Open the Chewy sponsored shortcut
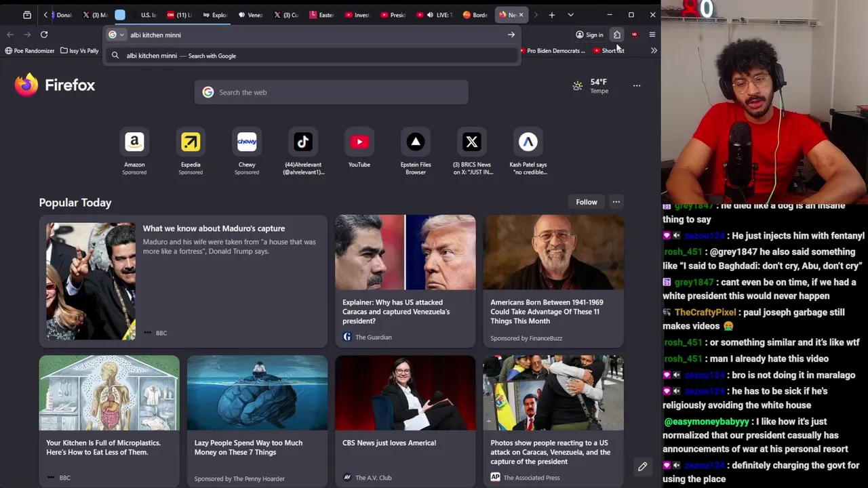This screenshot has width=868, height=488. [247, 150]
